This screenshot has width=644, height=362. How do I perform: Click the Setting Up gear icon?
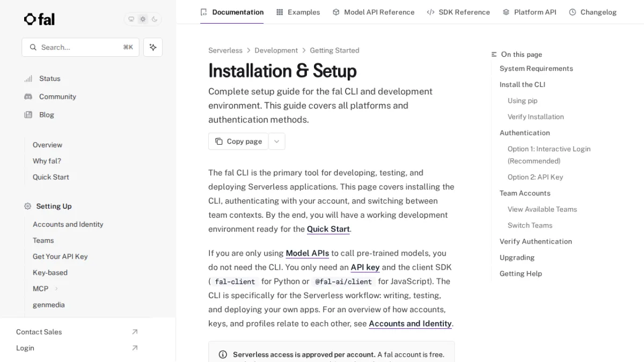[28, 206]
